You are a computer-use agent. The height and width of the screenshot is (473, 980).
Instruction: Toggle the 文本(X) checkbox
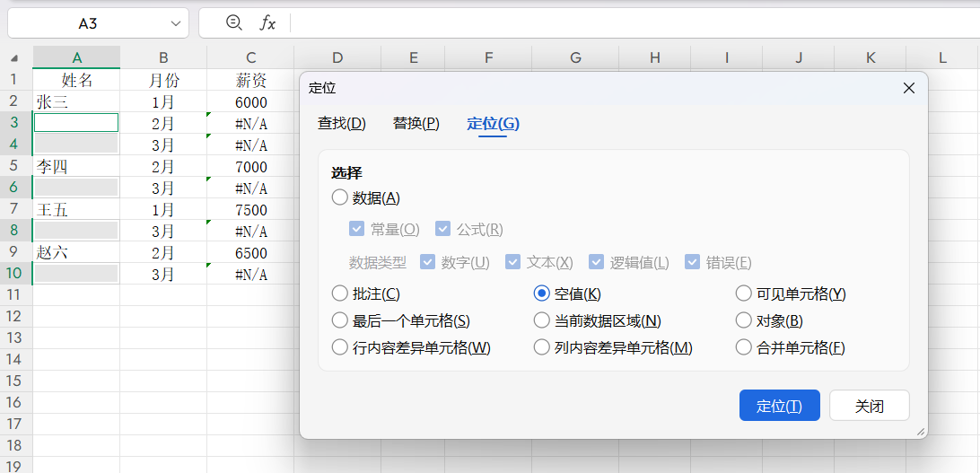(512, 262)
